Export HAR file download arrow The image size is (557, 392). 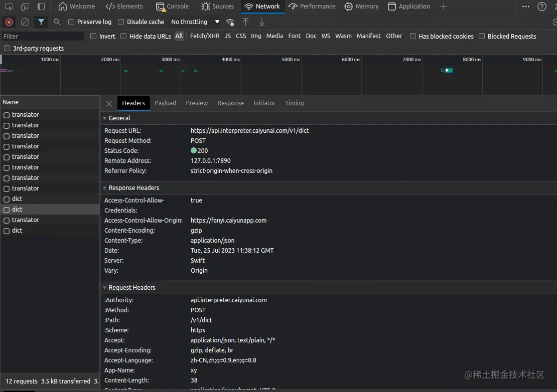tap(262, 22)
